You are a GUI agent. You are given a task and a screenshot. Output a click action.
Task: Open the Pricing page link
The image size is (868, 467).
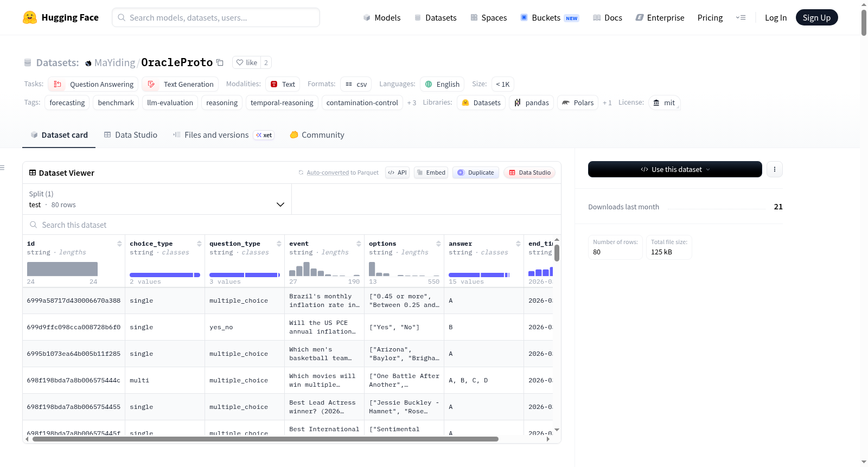[710, 17]
